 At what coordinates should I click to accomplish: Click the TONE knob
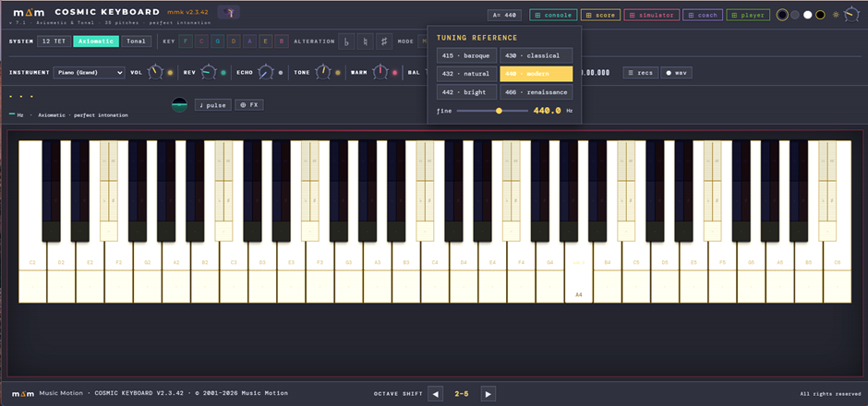[x=323, y=72]
